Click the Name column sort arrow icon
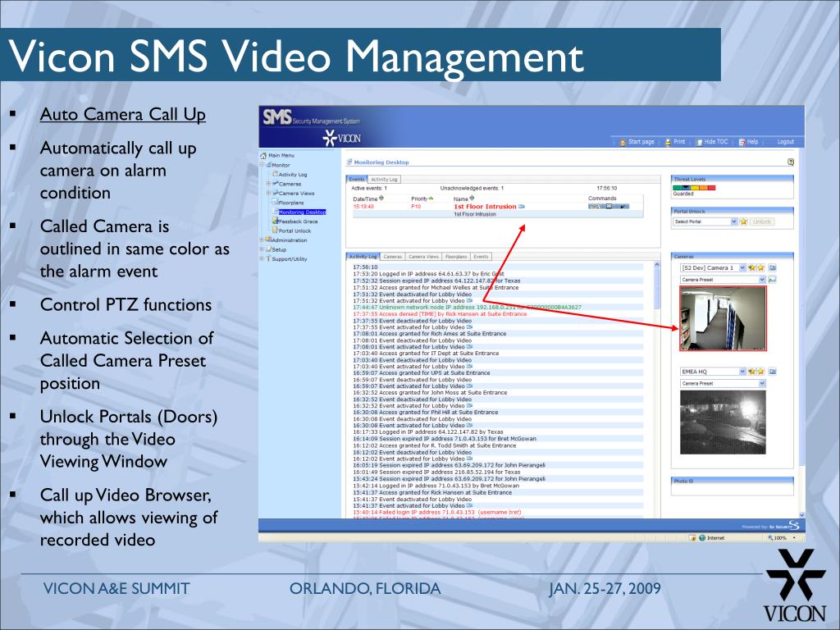This screenshot has height=630, width=840. point(472,199)
